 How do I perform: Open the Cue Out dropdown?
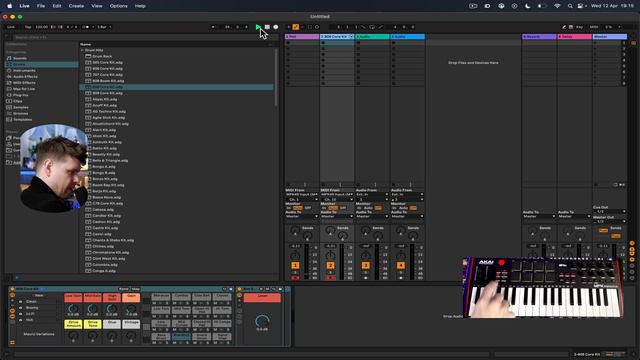pos(609,211)
